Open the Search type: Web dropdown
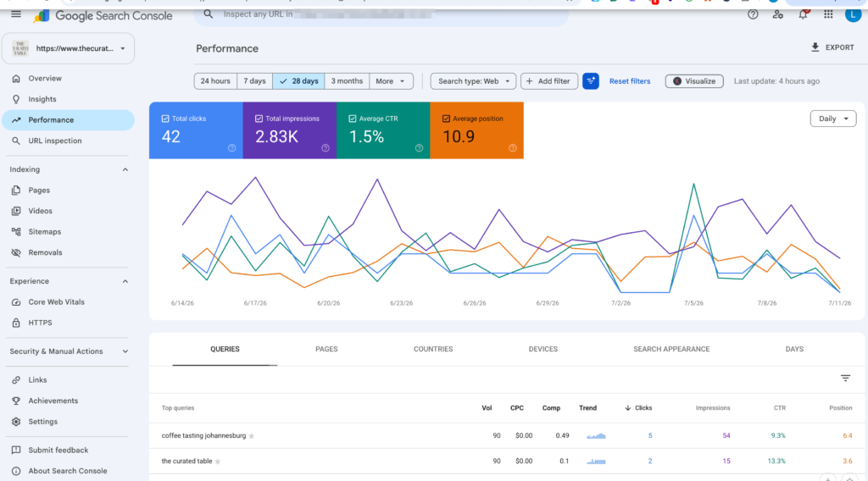The width and height of the screenshot is (868, 481). tap(473, 81)
